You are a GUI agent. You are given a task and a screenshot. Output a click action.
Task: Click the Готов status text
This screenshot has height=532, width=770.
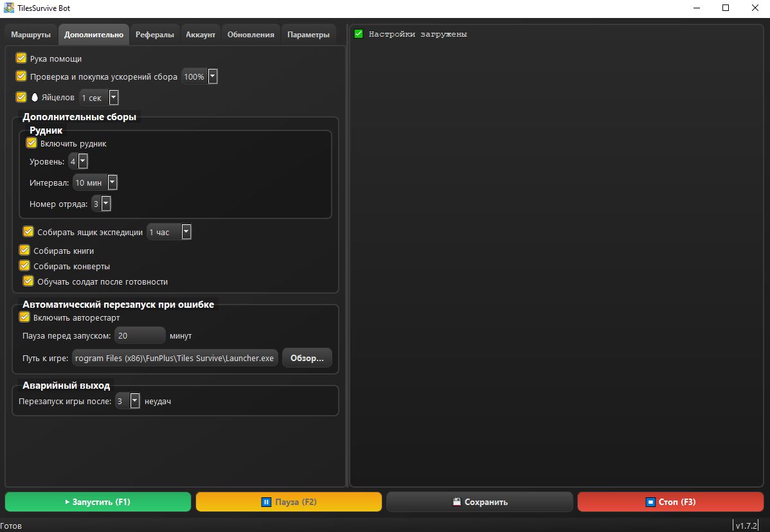11,526
